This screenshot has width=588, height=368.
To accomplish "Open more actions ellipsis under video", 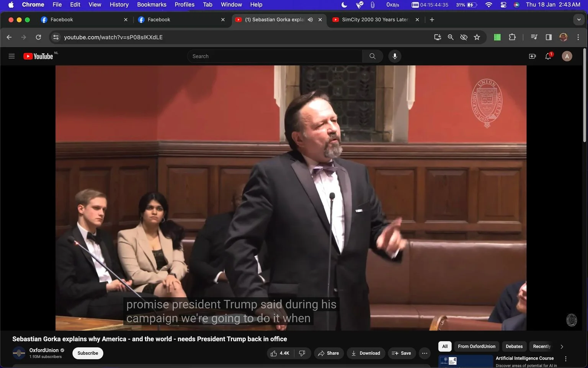I will pyautogui.click(x=425, y=353).
